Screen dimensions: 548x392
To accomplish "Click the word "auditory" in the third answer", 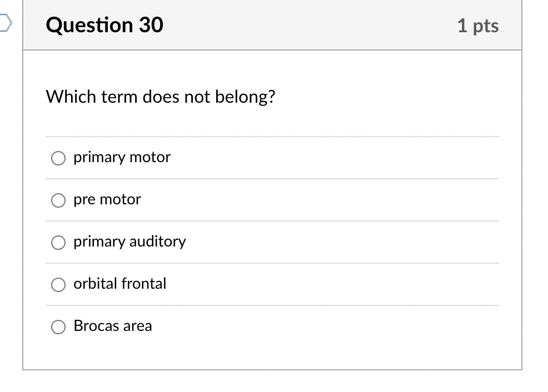I will tap(158, 242).
